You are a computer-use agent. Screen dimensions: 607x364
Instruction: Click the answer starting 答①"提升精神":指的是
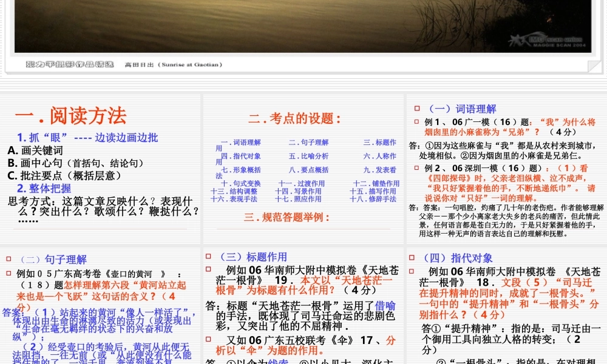511,339
